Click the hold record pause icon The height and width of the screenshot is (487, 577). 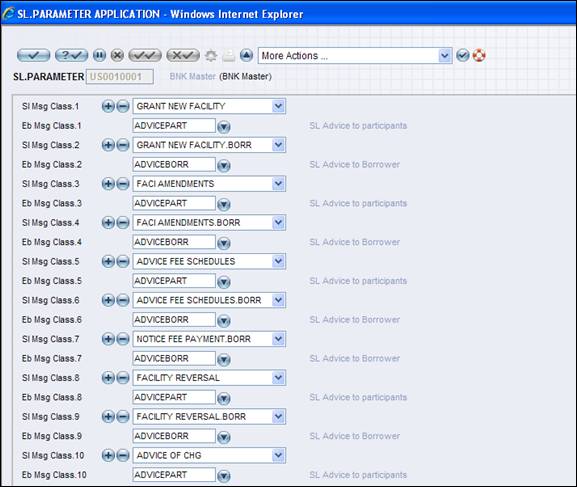[x=99, y=56]
